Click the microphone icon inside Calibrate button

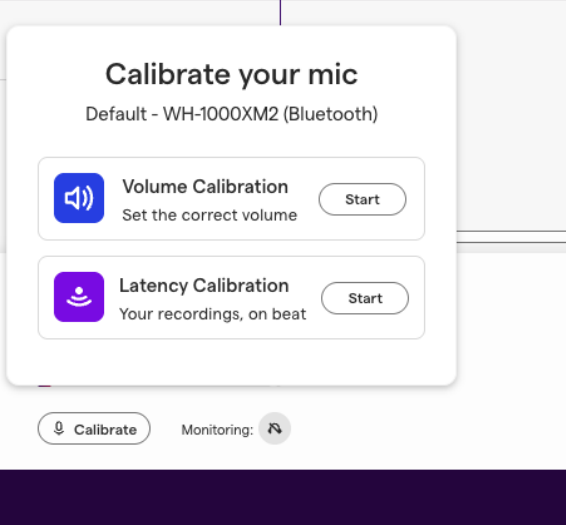[x=59, y=429]
